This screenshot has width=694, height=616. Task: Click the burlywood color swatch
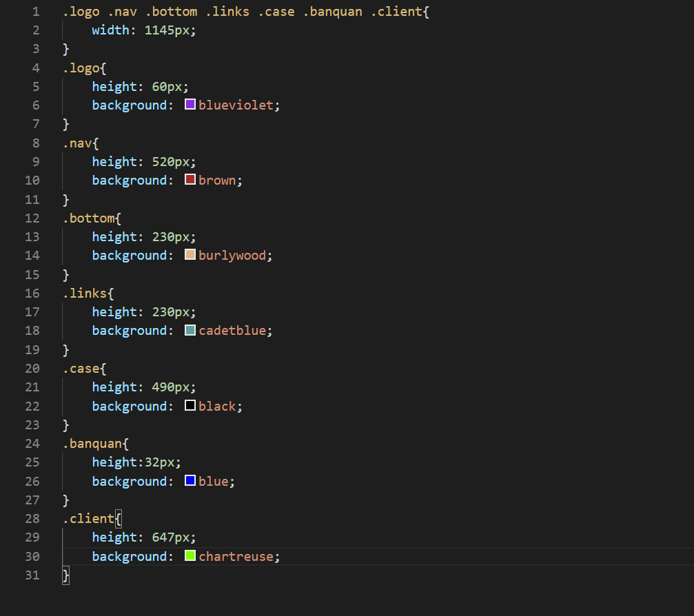coord(190,255)
